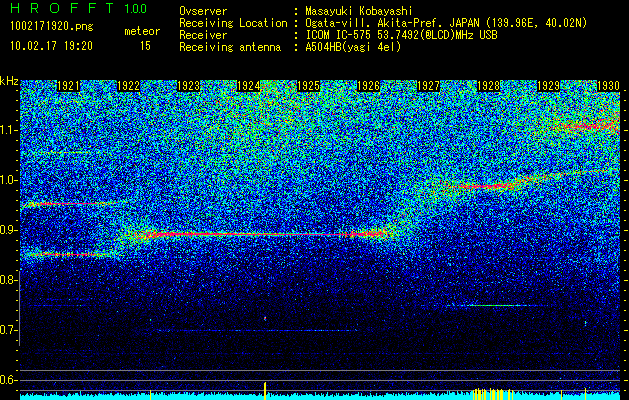Click observer name Masayuki Kobayashi
The height and width of the screenshot is (400, 629).
359,12
